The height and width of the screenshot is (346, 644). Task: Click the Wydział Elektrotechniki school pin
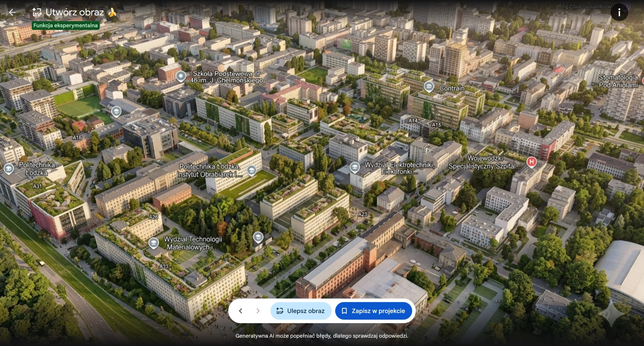355,168
